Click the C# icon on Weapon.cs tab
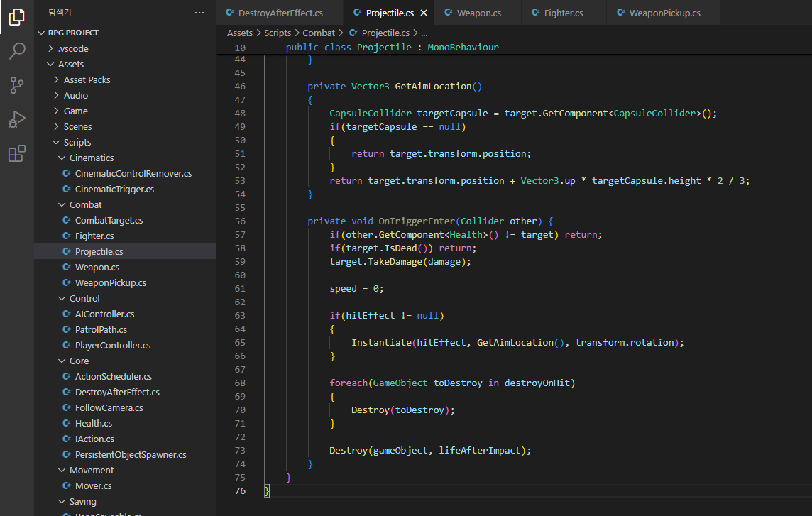This screenshot has width=812, height=516. point(449,13)
